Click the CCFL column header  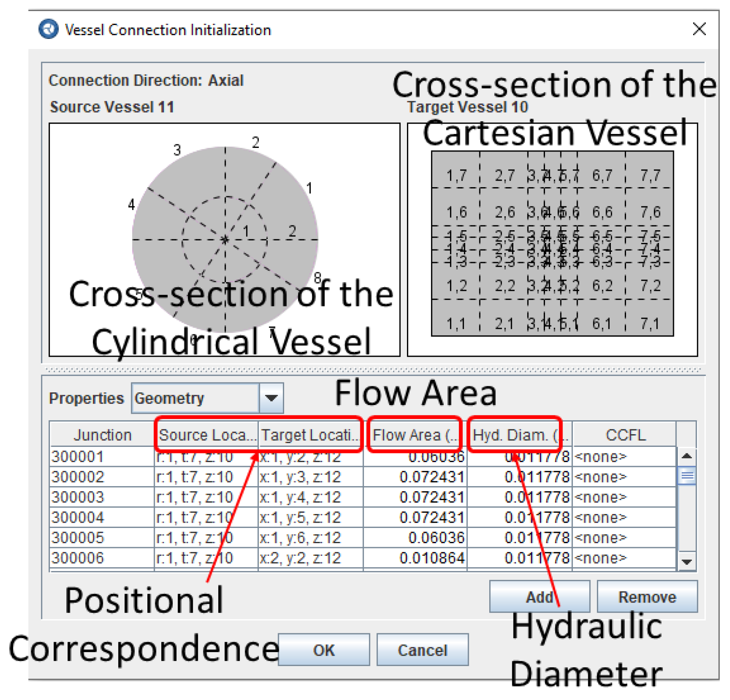pyautogui.click(x=624, y=435)
